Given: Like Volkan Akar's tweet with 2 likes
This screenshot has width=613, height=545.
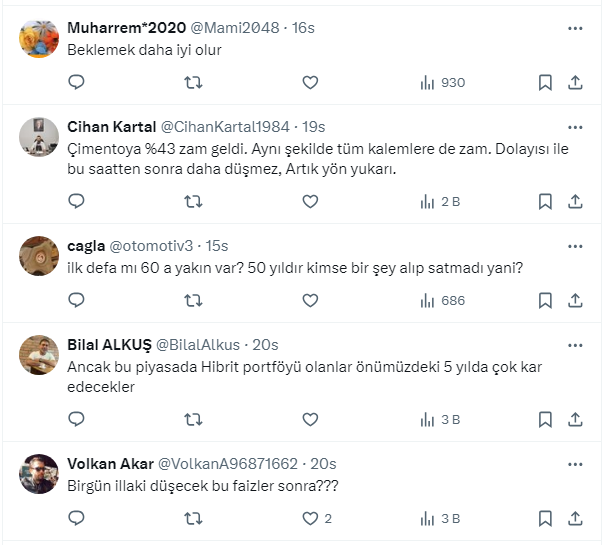Looking at the screenshot, I should 310,518.
